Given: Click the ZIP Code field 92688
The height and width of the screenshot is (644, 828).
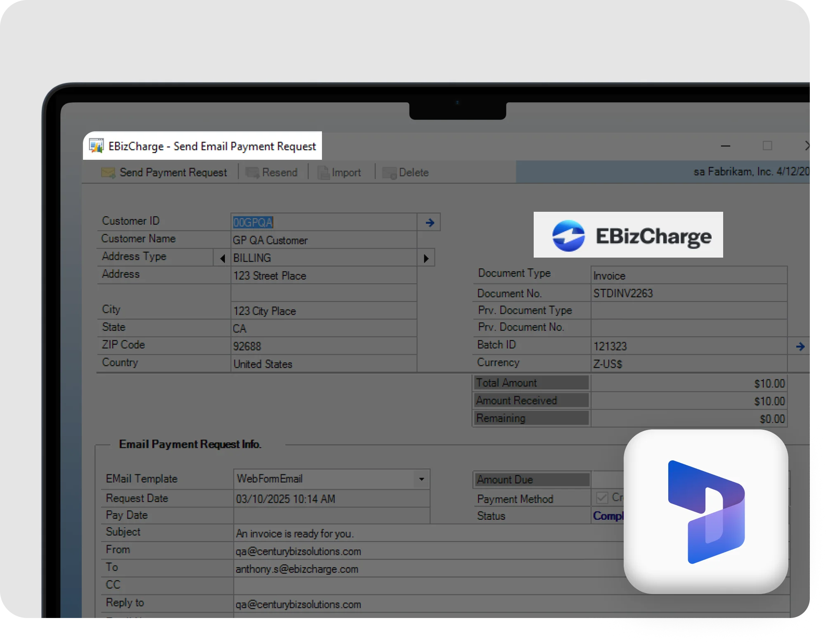Looking at the screenshot, I should pos(324,346).
